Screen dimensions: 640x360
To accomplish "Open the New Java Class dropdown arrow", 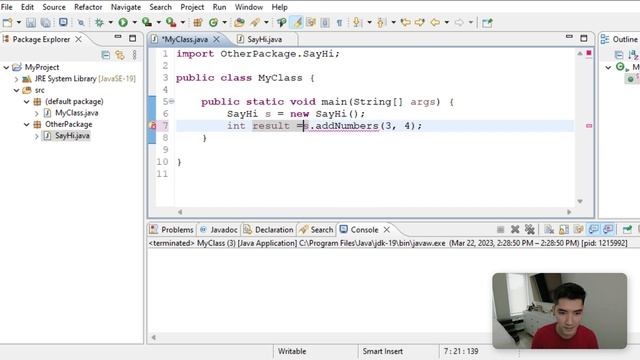I will [x=224, y=22].
